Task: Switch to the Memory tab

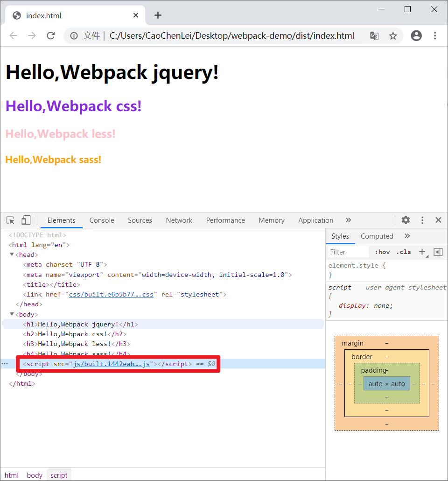Action: click(x=272, y=220)
